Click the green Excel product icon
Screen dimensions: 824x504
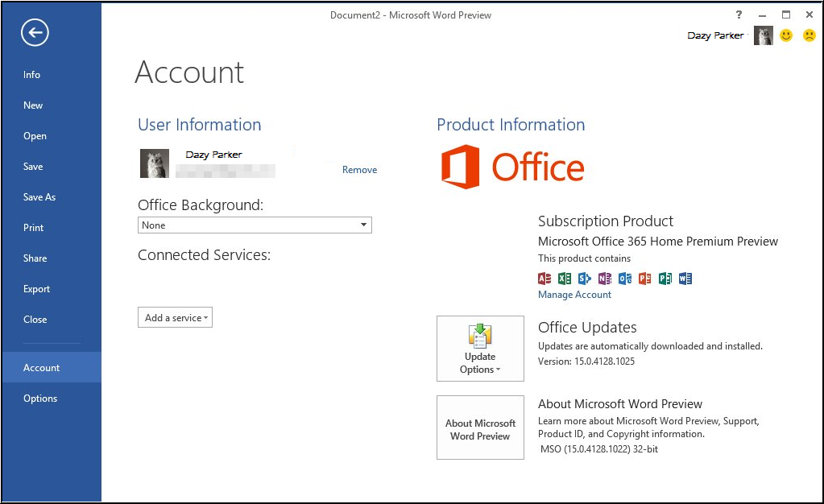coord(565,278)
